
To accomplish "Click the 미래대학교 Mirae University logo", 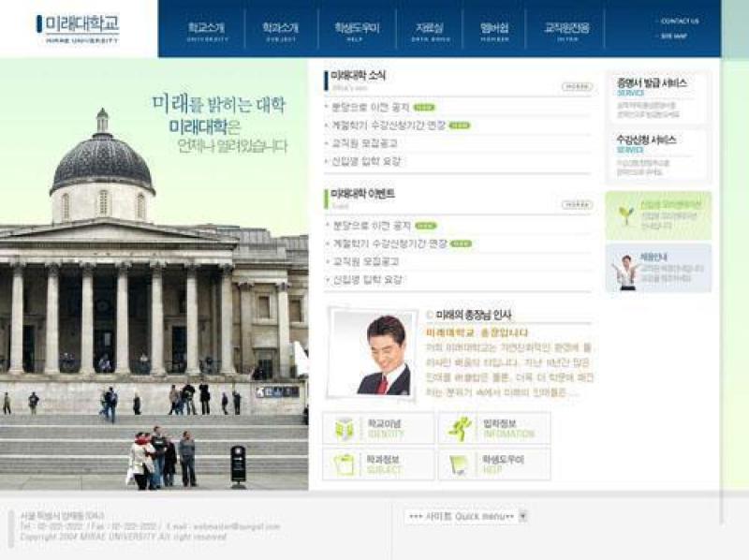I will (79, 27).
